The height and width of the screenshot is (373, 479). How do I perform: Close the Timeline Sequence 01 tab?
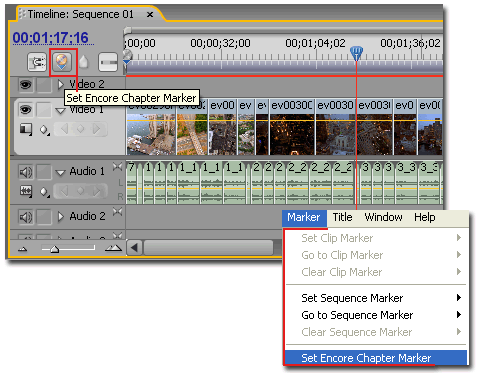150,15
